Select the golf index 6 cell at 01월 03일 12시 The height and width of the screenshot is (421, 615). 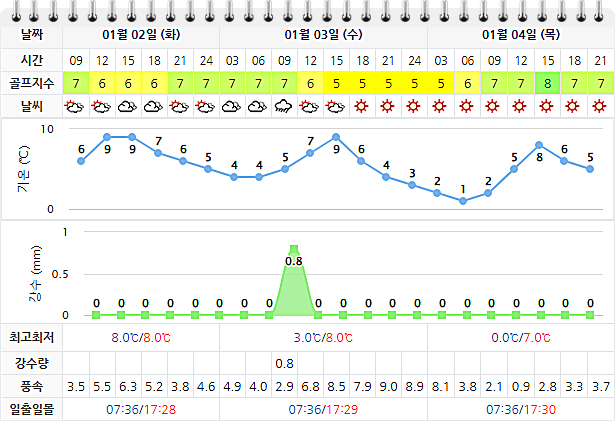(x=310, y=83)
